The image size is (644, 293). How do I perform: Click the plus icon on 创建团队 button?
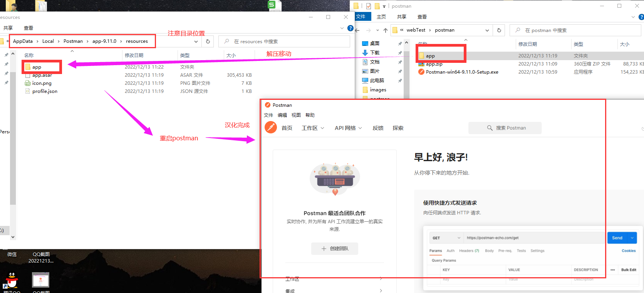324,249
